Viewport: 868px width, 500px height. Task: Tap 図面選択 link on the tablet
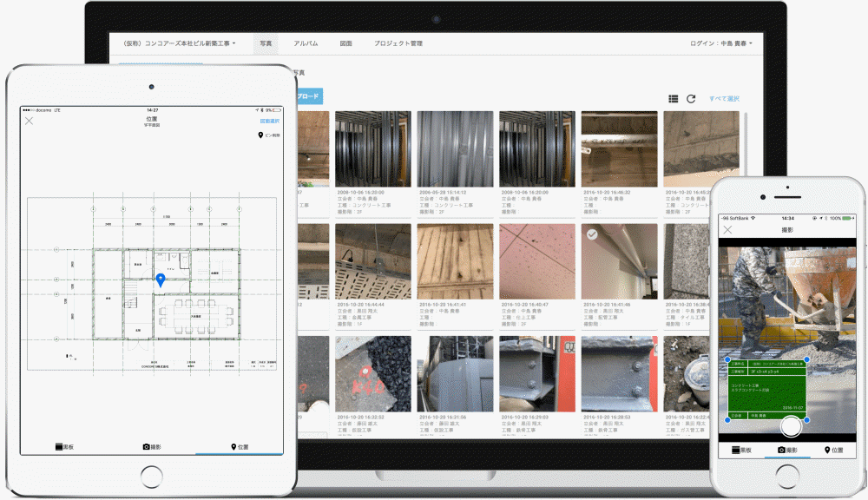pos(270,122)
